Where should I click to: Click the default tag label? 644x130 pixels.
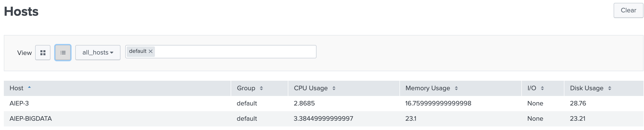137,51
